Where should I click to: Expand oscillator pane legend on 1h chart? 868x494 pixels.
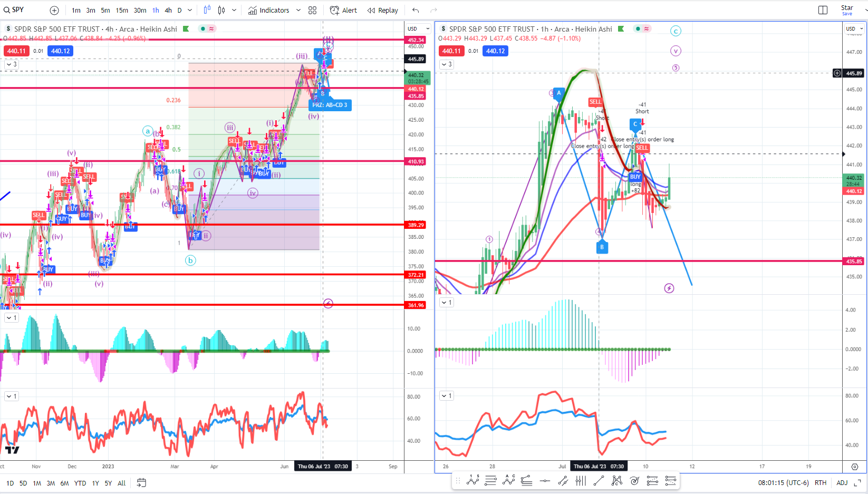click(x=447, y=395)
